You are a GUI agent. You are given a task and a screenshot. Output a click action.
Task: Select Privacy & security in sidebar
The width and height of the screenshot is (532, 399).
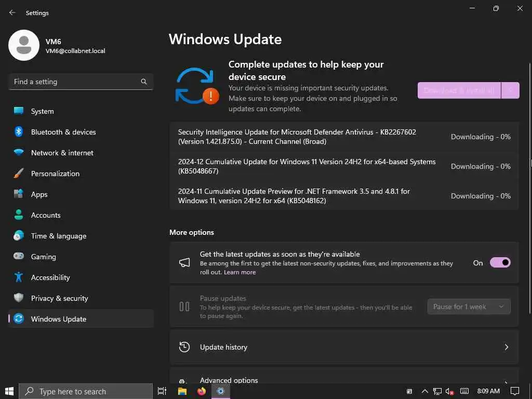click(81, 298)
